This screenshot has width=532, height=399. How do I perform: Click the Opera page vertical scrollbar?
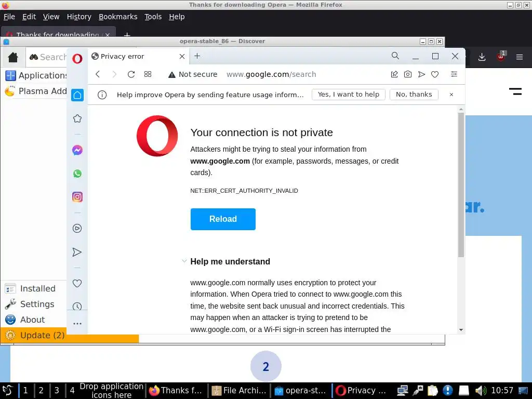click(x=461, y=185)
